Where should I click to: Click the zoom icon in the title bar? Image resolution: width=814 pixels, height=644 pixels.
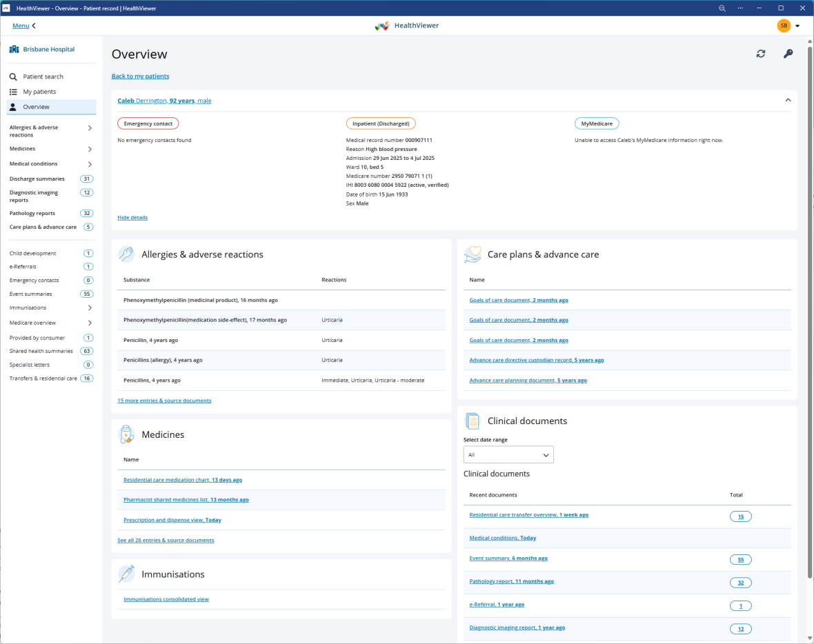click(x=722, y=8)
